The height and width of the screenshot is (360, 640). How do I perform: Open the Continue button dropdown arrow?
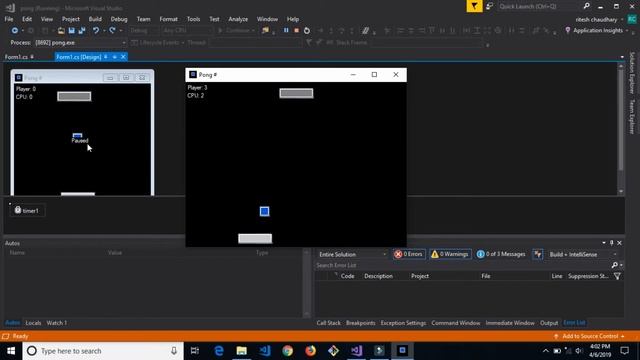(253, 31)
